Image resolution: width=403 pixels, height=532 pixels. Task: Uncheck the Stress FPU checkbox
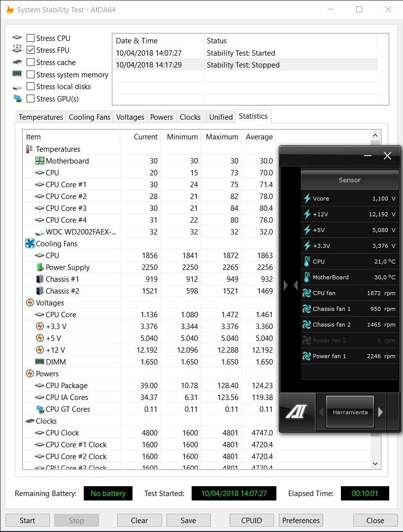(31, 50)
